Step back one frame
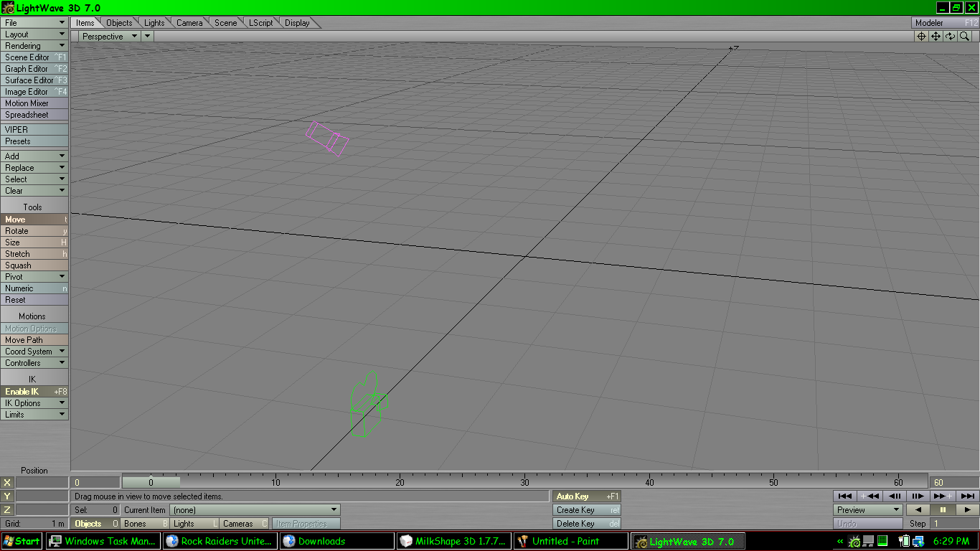Viewport: 980px width, 551px height. (894, 496)
